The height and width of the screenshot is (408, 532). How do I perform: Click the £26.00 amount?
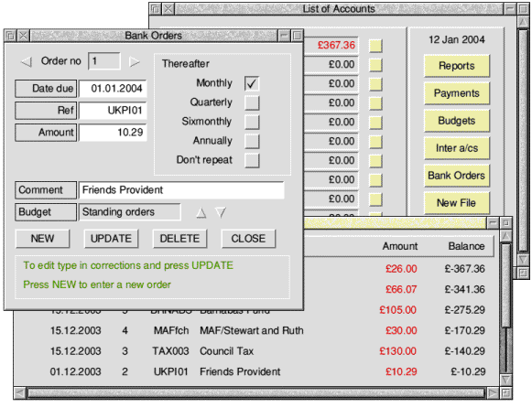click(x=401, y=269)
